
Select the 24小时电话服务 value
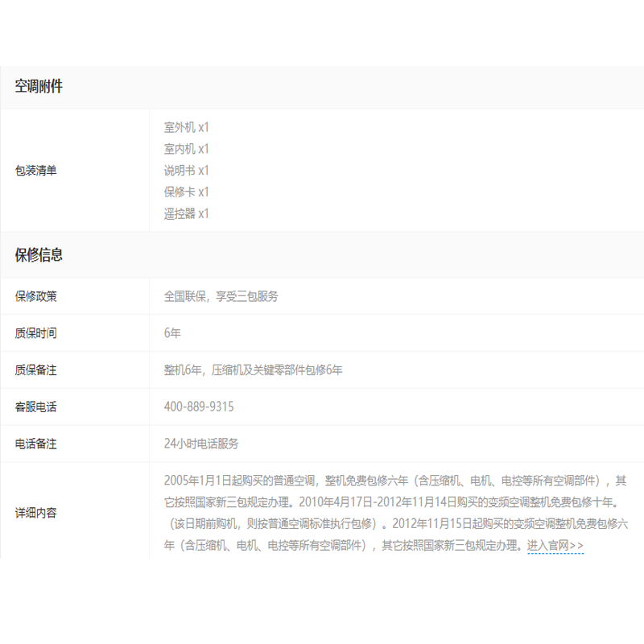201,444
